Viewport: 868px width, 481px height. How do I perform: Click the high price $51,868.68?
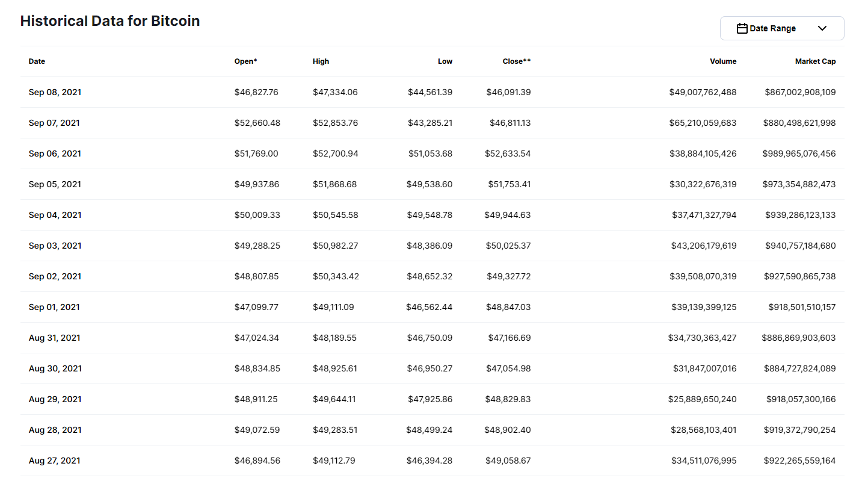[334, 184]
